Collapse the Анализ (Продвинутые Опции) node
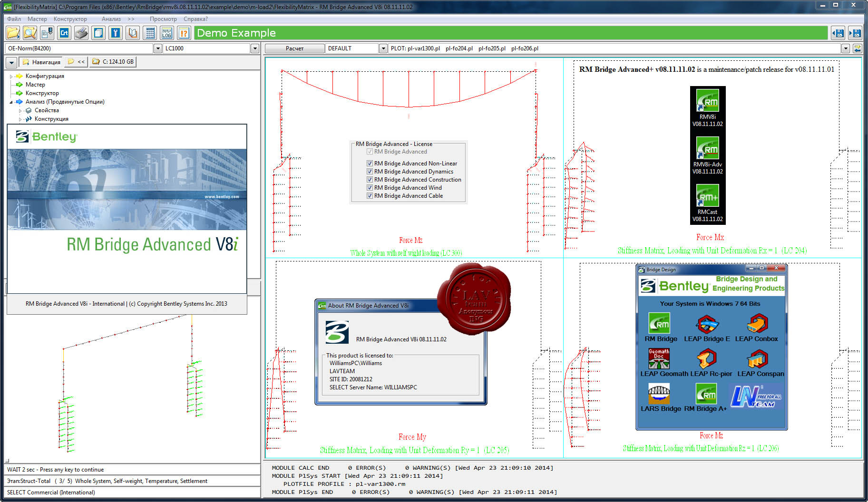 coord(11,102)
